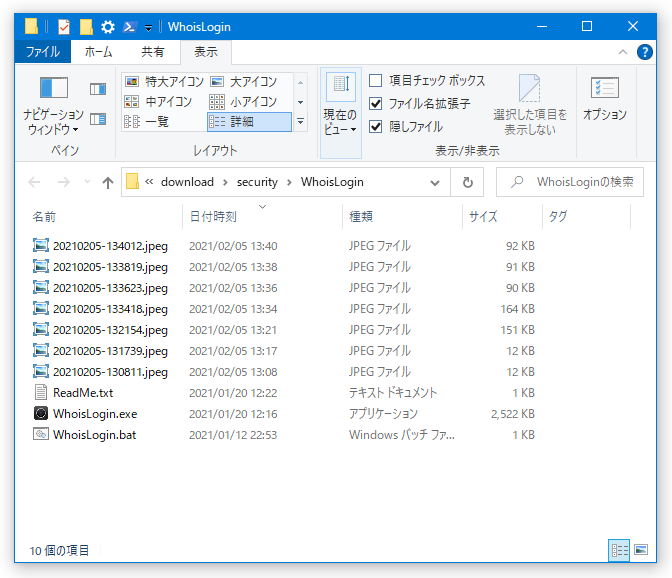Switch to details view in status bar
Viewport: 672px width, 578px height.
click(x=619, y=550)
